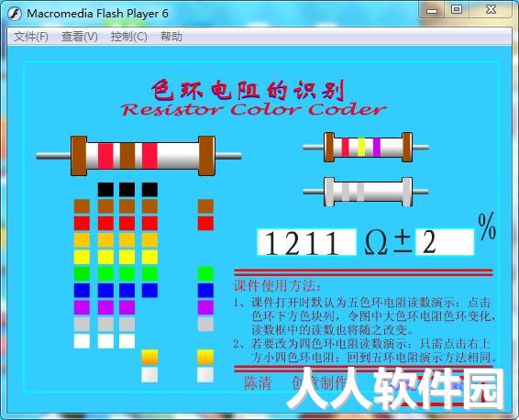Screen dimensions: 519x420
Task: Choose yellow swatch in third band column
Action: (x=127, y=257)
